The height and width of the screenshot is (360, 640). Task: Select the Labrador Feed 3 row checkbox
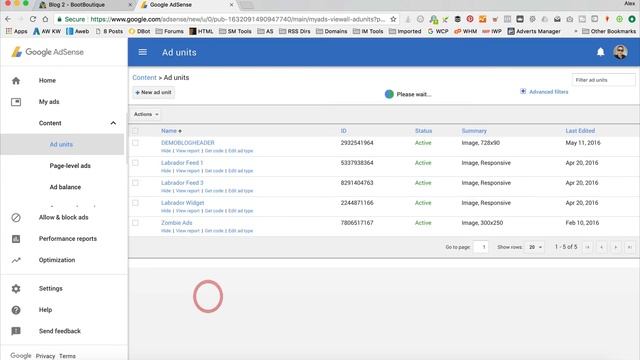click(135, 183)
